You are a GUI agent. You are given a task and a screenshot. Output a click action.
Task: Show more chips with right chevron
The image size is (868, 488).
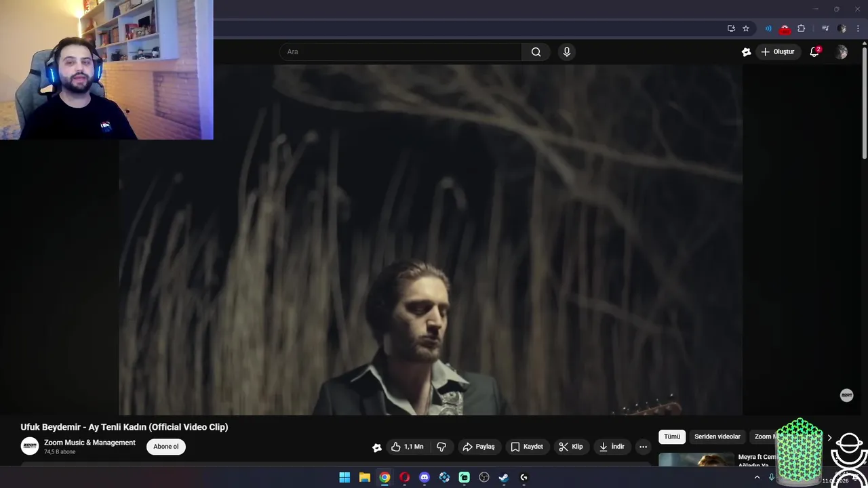[829, 438]
